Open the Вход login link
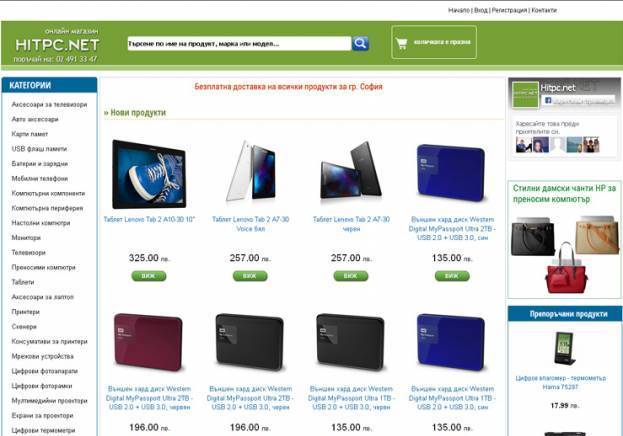Image resolution: width=623 pixels, height=436 pixels. 481,10
